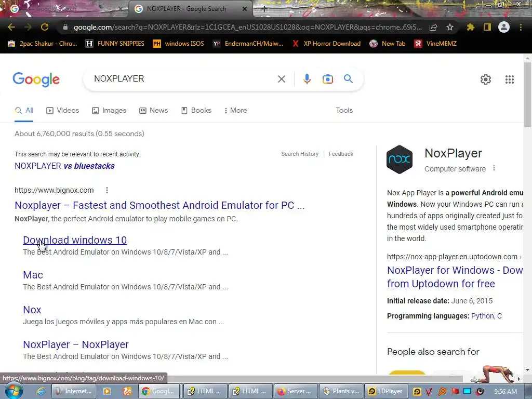Open the VineMEMZ bookmark

(x=435, y=44)
